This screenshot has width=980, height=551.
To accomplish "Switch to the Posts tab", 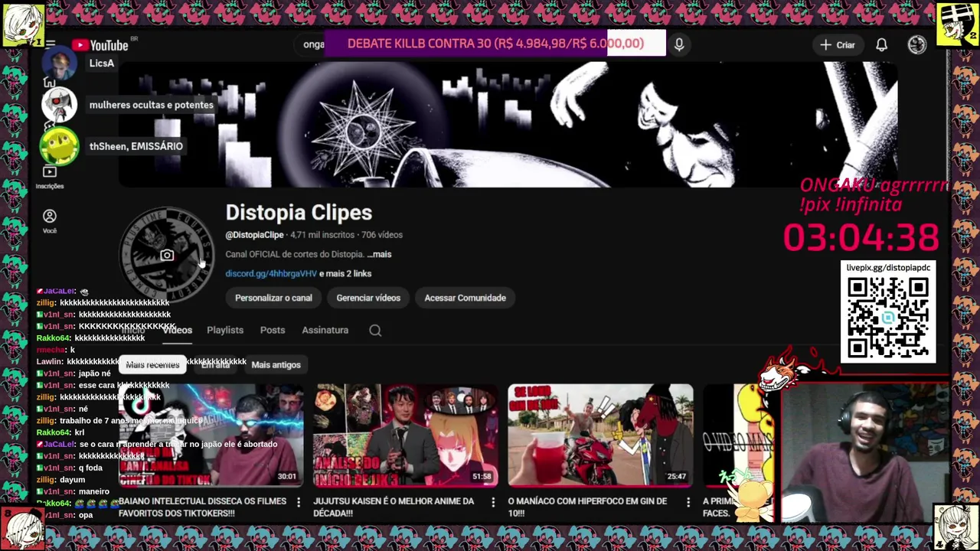I will 273,330.
